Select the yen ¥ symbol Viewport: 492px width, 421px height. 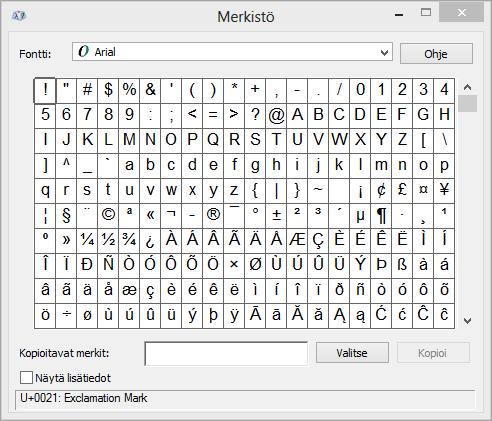tap(444, 191)
